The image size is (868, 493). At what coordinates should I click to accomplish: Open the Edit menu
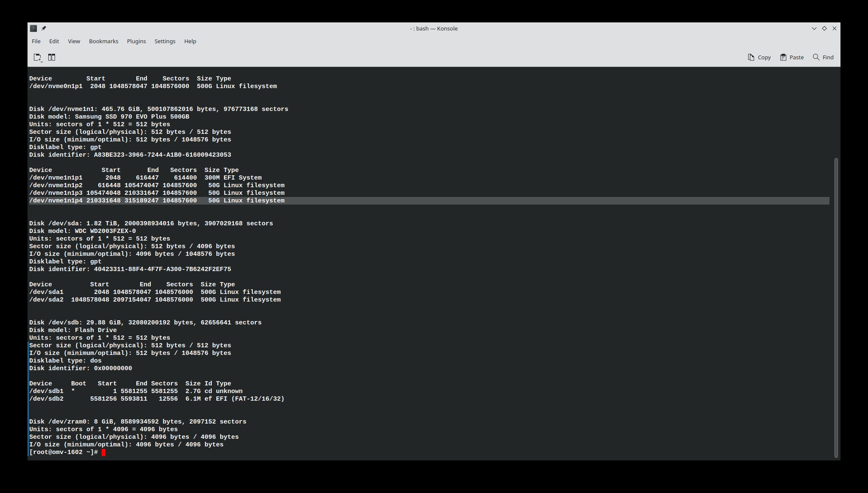click(x=54, y=41)
